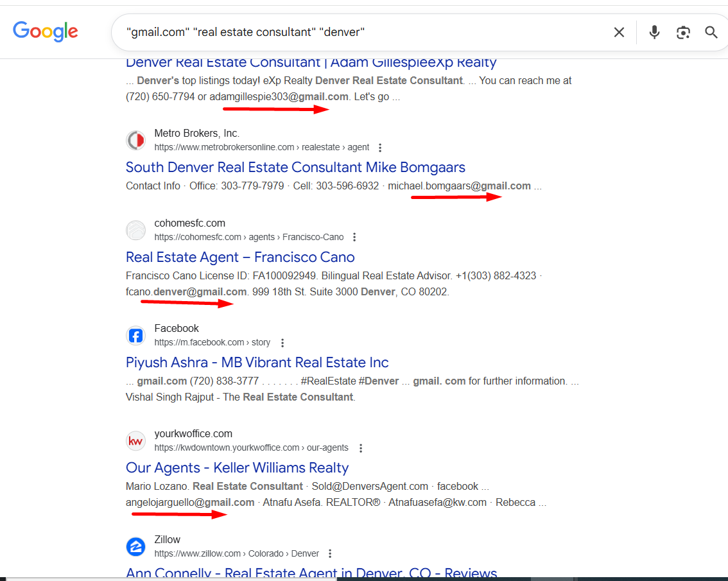
Task: Start voice search with microphone icon
Action: pyautogui.click(x=654, y=32)
